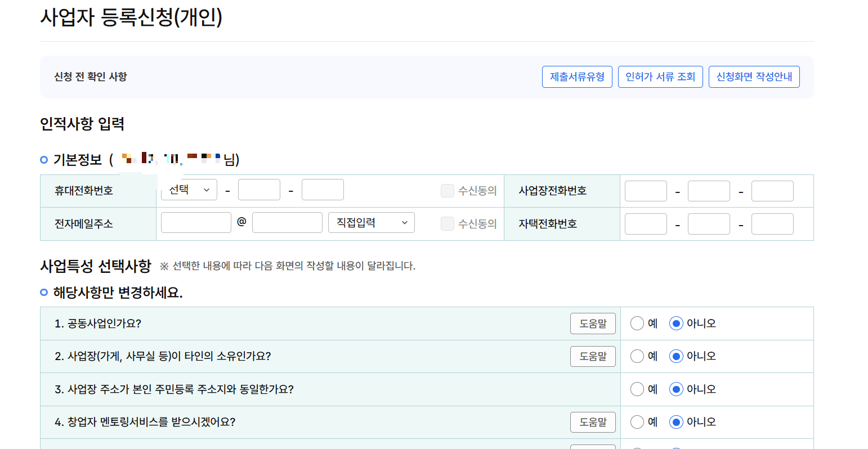
Task: Click last field of 사업장전화번호
Action: [772, 191]
